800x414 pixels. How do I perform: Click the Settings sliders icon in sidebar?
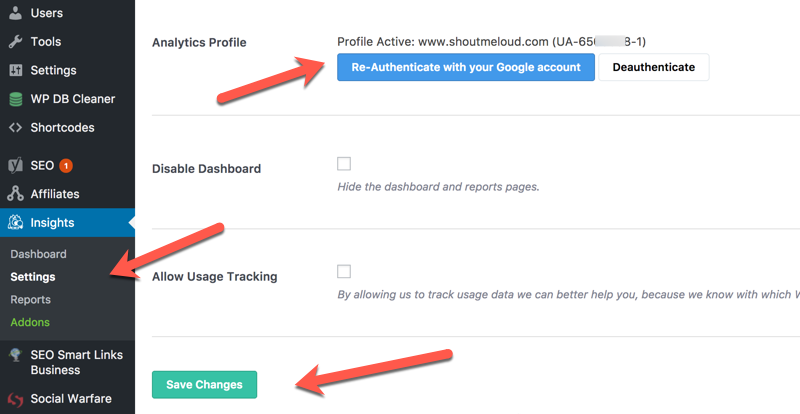[x=15, y=71]
